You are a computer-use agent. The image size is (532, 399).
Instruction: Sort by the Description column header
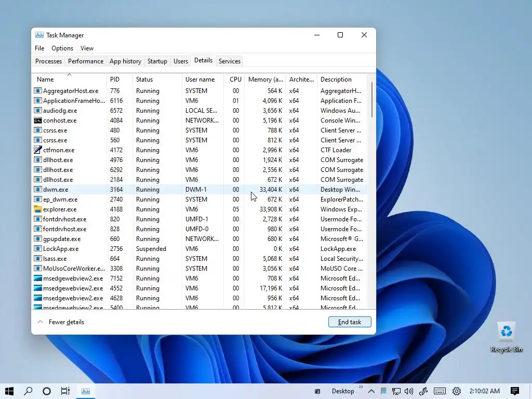342,79
